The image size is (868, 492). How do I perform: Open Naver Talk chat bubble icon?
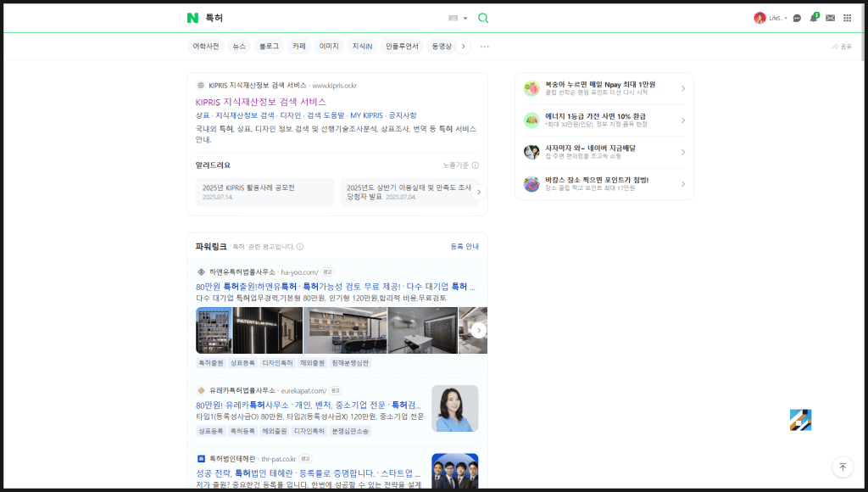797,18
